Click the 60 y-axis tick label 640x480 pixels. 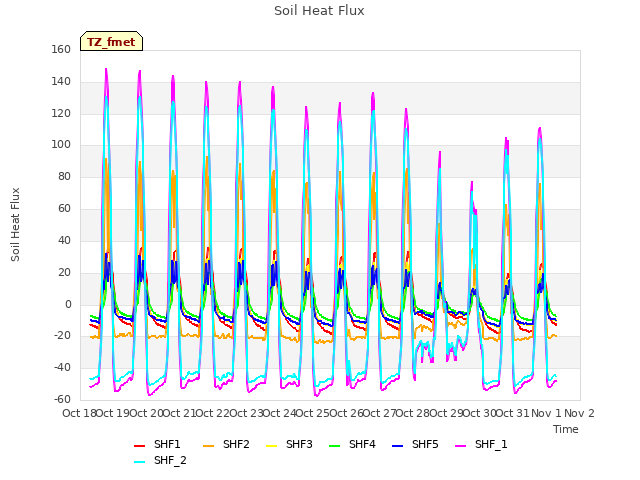[64, 209]
